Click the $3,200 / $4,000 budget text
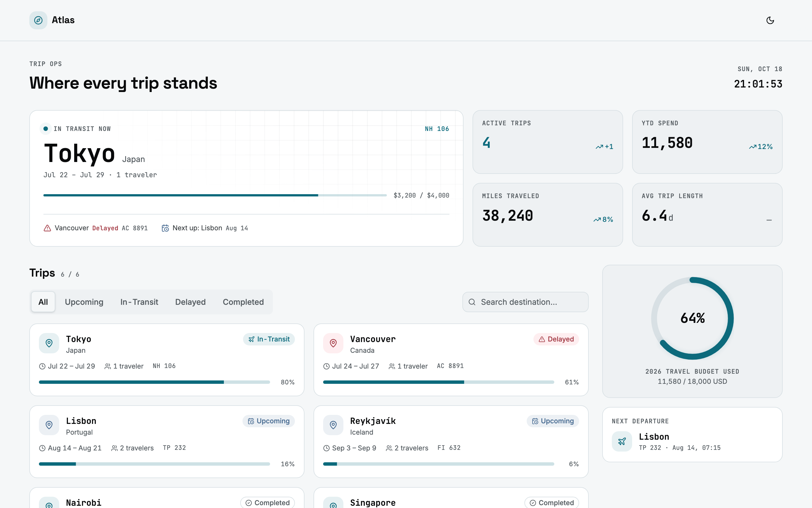812x508 pixels. pos(421,196)
